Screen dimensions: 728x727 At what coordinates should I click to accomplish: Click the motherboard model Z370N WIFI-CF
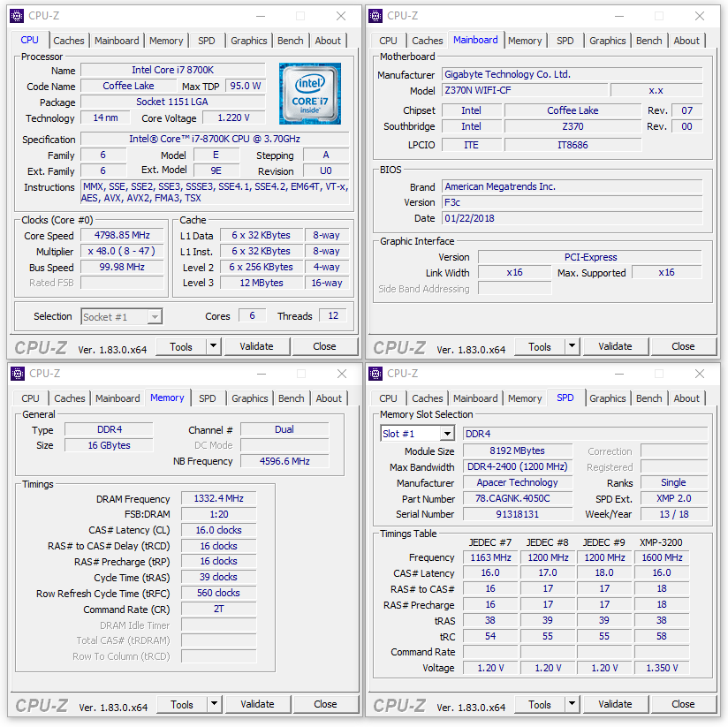tap(525, 90)
